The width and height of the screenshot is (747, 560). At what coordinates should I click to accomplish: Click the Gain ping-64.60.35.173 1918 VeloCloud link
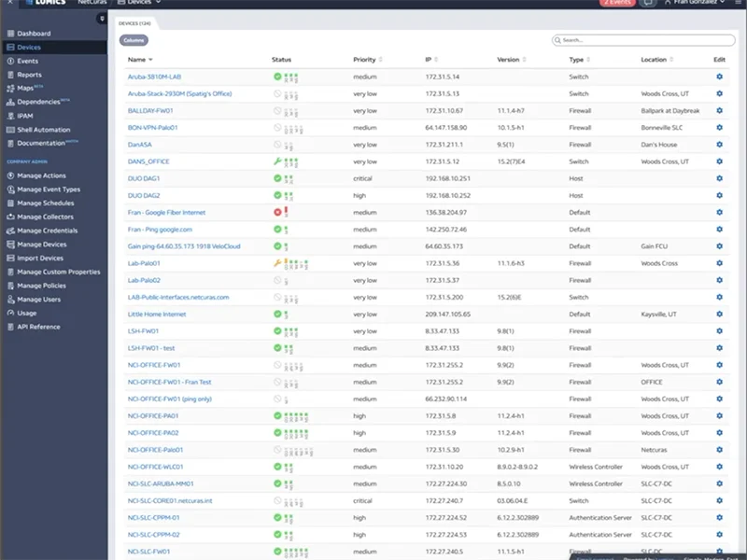[184, 246]
